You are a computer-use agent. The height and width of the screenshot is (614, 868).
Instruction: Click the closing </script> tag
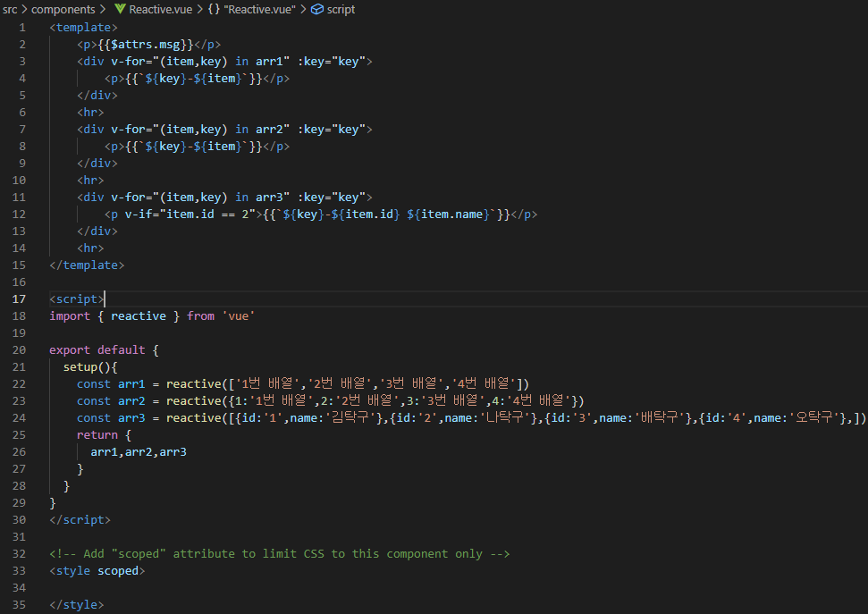click(x=80, y=520)
